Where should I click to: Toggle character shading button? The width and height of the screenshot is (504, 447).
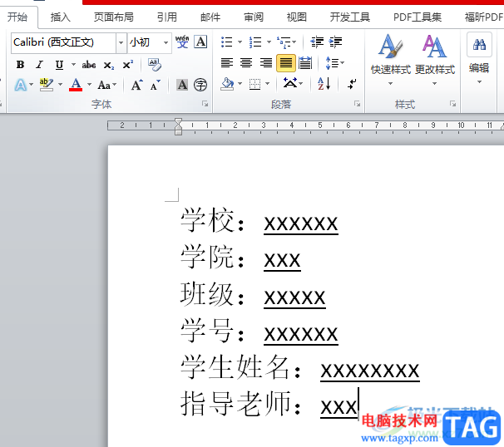[182, 85]
